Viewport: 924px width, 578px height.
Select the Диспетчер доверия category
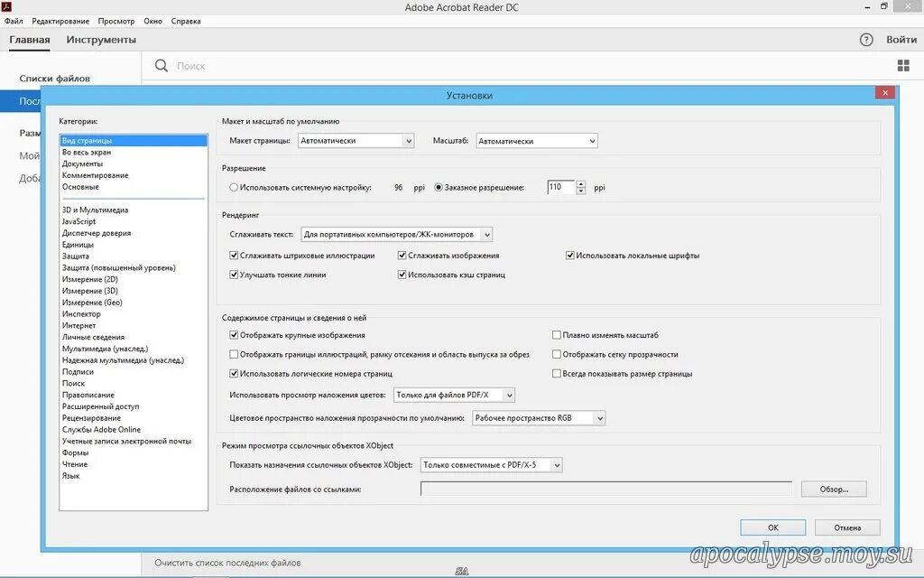click(x=97, y=233)
